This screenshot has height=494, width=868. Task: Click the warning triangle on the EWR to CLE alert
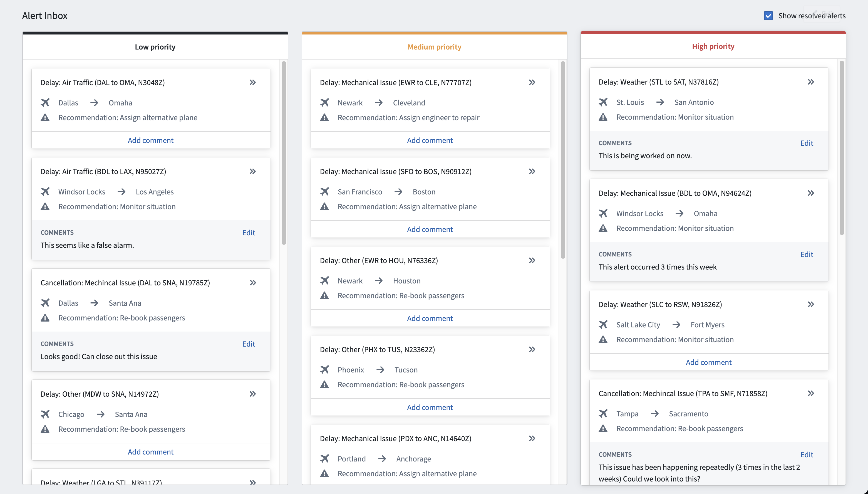(324, 117)
